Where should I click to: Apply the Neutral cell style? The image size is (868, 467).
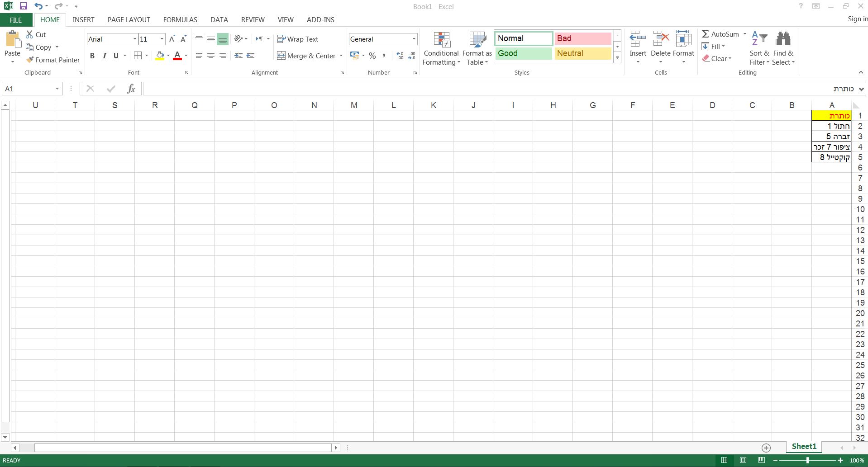pos(583,53)
